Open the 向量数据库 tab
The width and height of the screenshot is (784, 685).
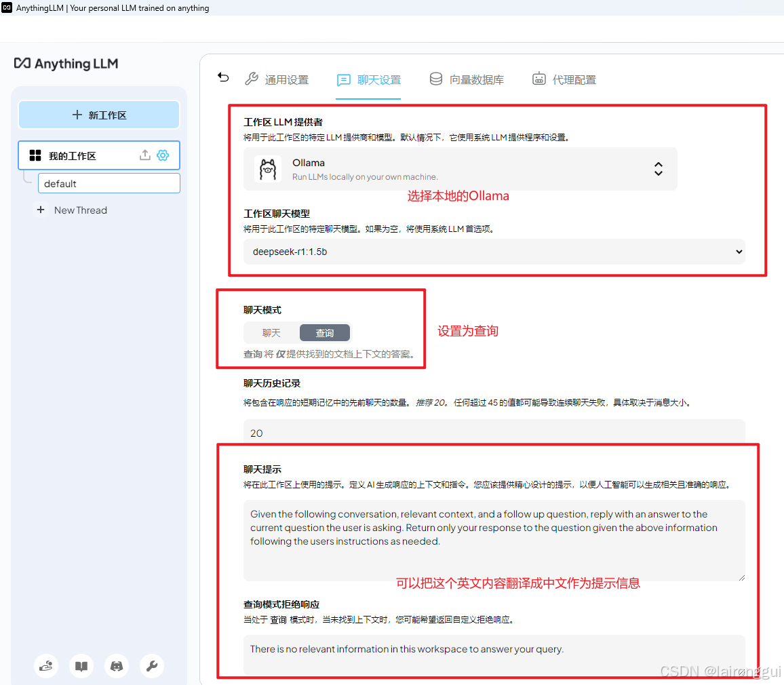(x=467, y=79)
